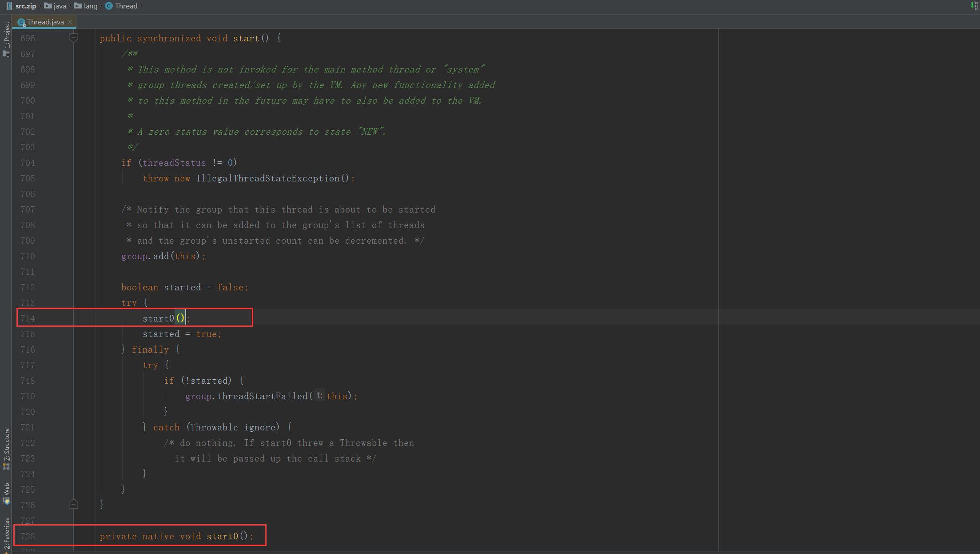Select the Thread.java editor tab
Screen dimensions: 980x554
coord(45,22)
